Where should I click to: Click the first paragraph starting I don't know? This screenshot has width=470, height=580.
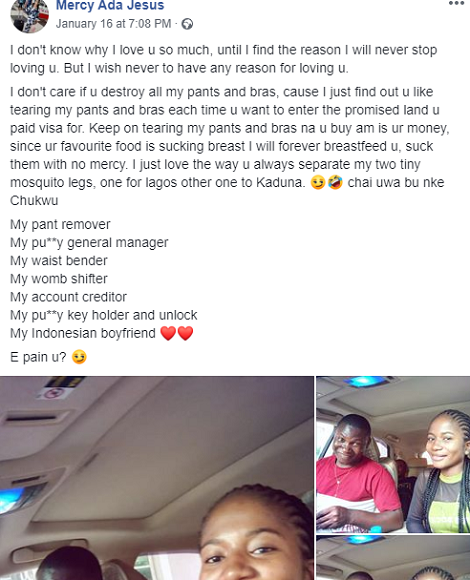click(x=223, y=59)
